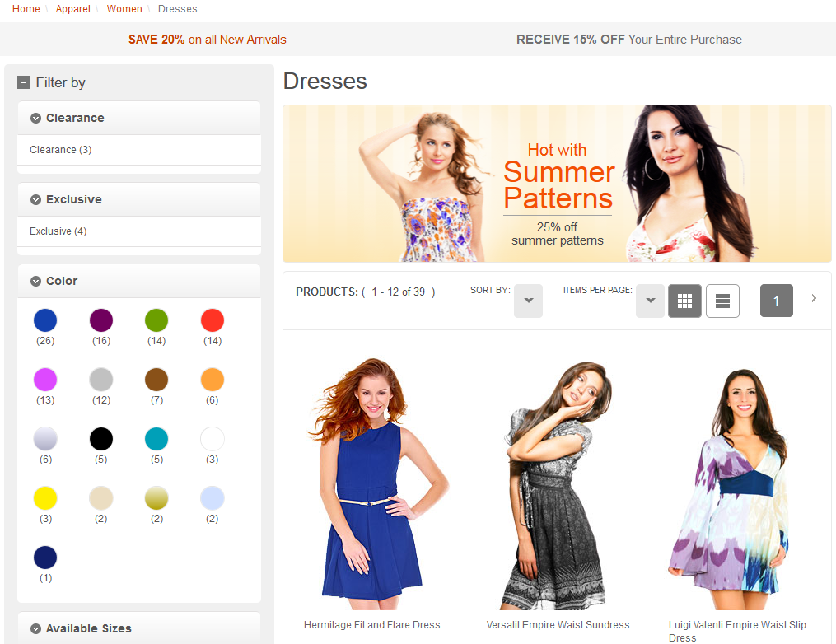Apply the black color filter

(100, 437)
